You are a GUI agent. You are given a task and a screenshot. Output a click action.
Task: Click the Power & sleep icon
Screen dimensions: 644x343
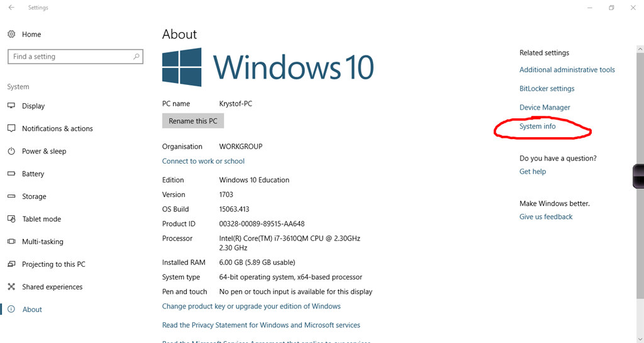[11, 151]
